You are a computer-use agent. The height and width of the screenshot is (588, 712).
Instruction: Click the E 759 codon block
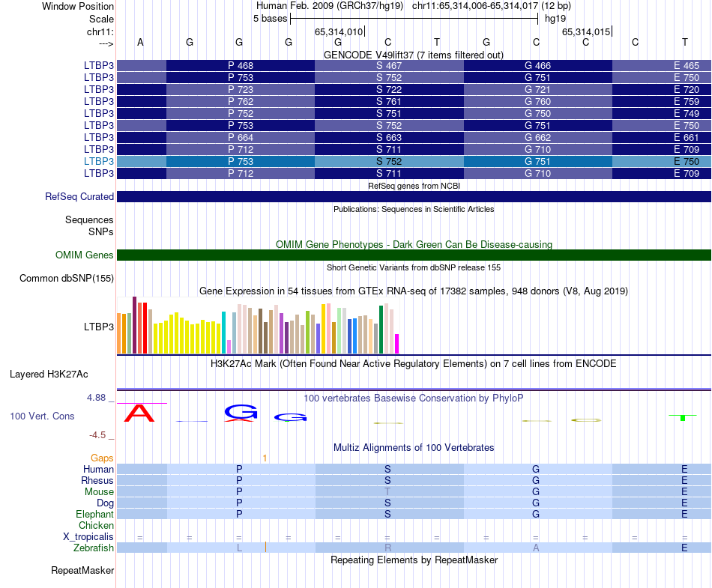coord(662,101)
